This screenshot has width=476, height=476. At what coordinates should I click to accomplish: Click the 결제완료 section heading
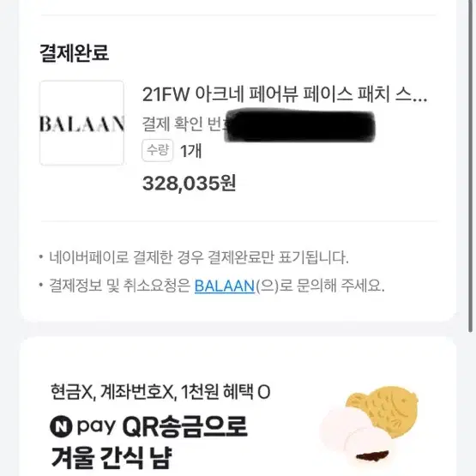pos(75,53)
